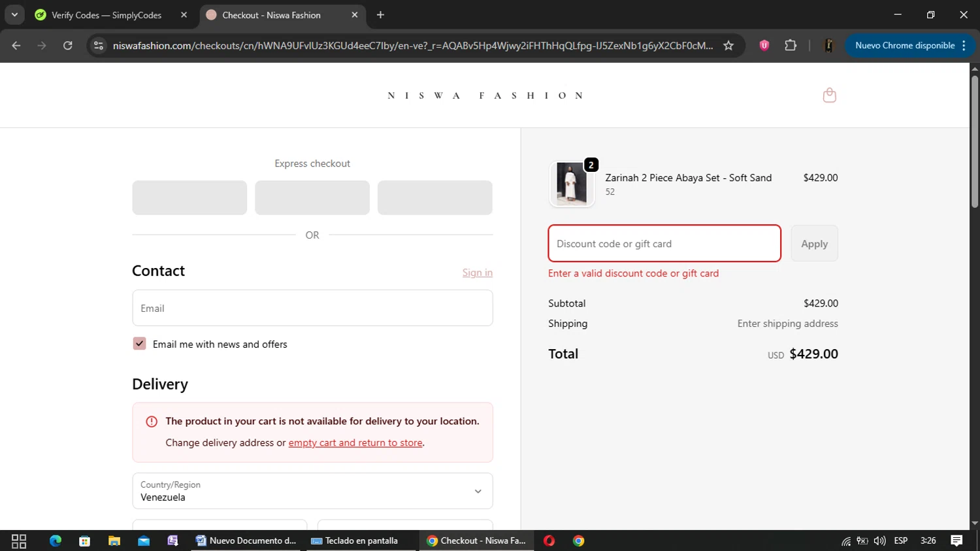Click the Enter a valid discount code error text
Image resolution: width=980 pixels, height=551 pixels.
coord(633,273)
